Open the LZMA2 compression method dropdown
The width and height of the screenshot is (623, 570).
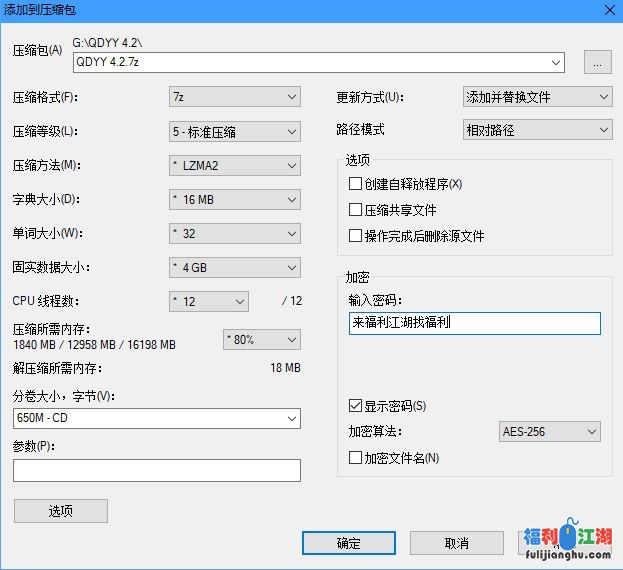[235, 165]
